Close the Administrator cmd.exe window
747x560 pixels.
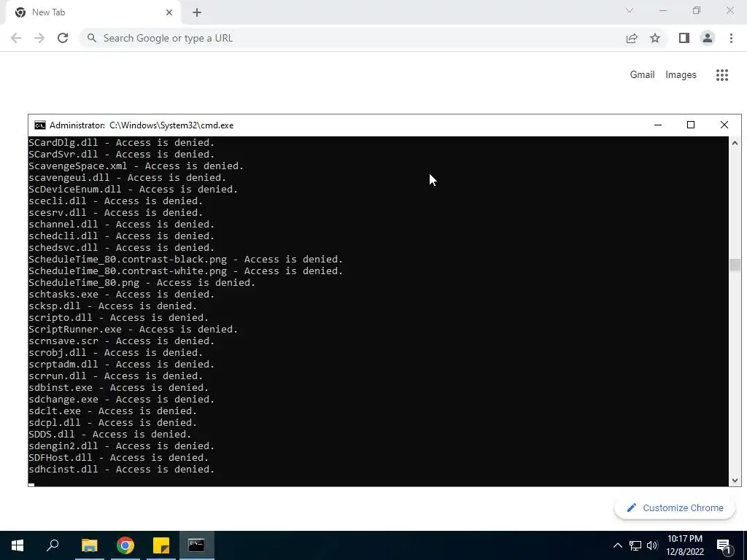click(724, 125)
